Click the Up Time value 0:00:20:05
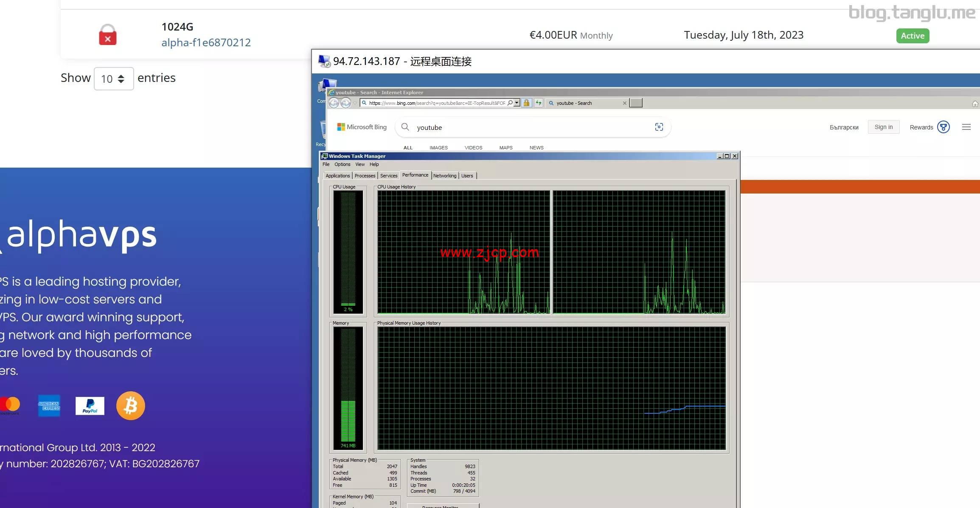The height and width of the screenshot is (508, 980). click(x=463, y=485)
